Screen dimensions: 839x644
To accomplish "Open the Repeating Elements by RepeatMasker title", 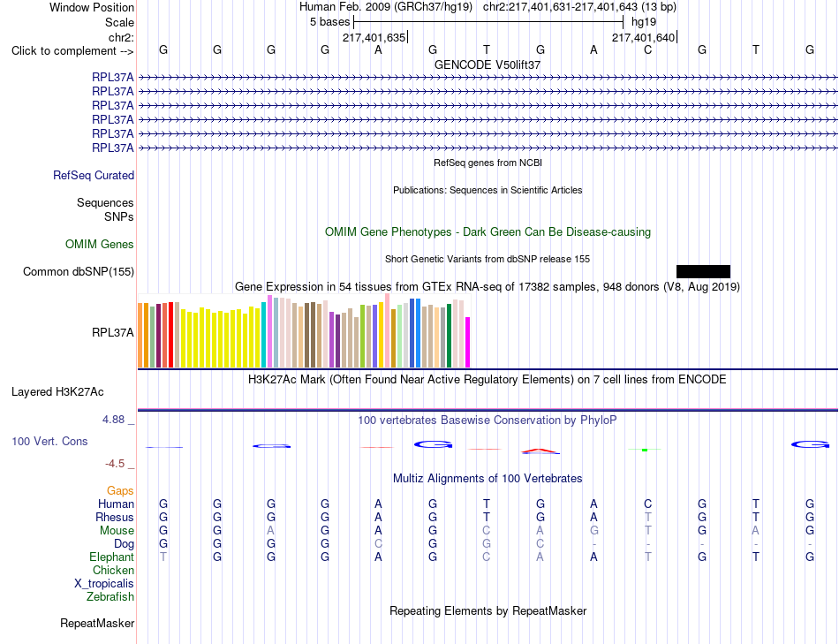I will coord(488,611).
